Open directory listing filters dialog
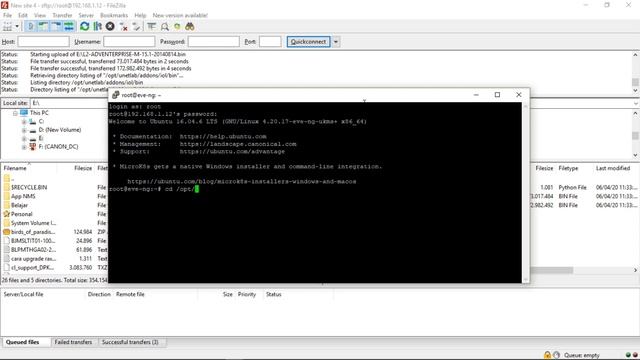The image size is (640, 360). [151, 27]
